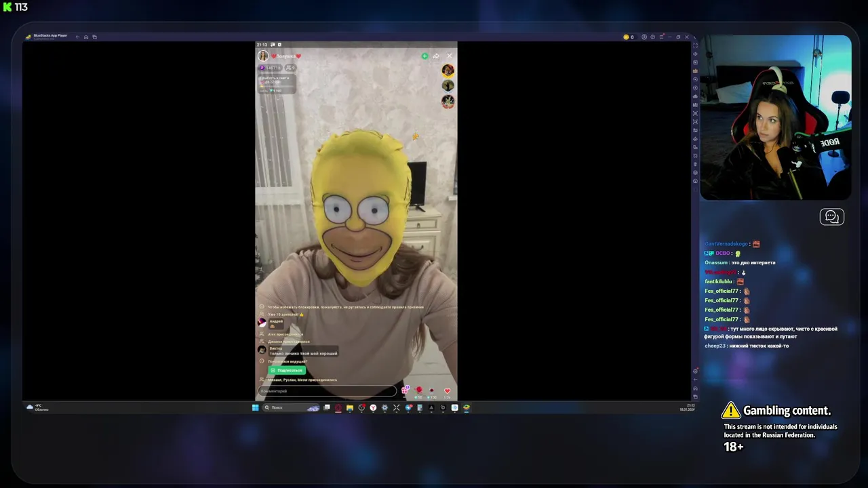Open the top viewer avatar with gold frame
The height and width of the screenshot is (488, 868).
click(448, 70)
